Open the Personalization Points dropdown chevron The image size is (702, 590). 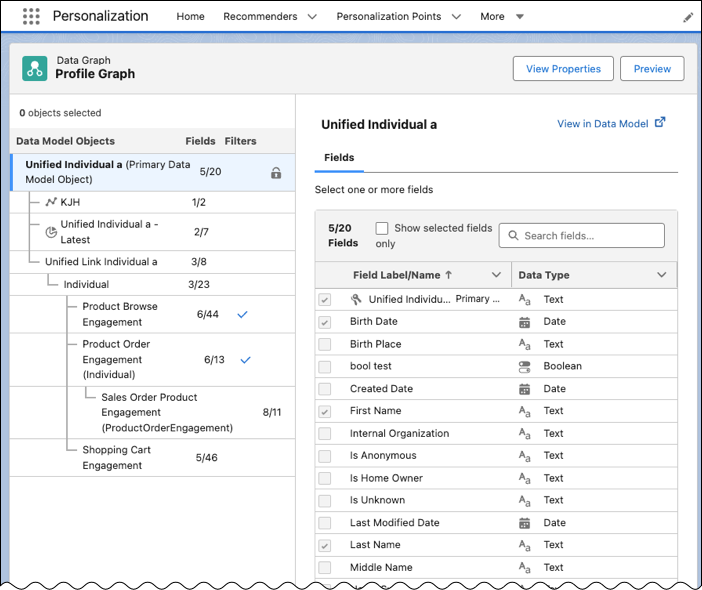(x=456, y=17)
